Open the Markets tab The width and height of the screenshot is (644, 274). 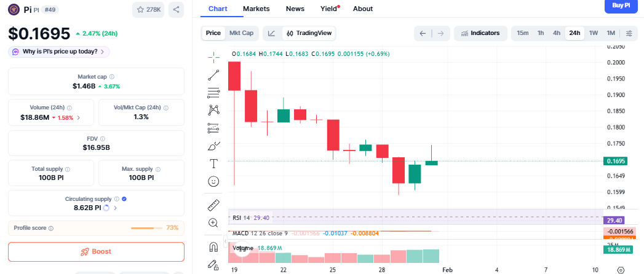tap(256, 9)
